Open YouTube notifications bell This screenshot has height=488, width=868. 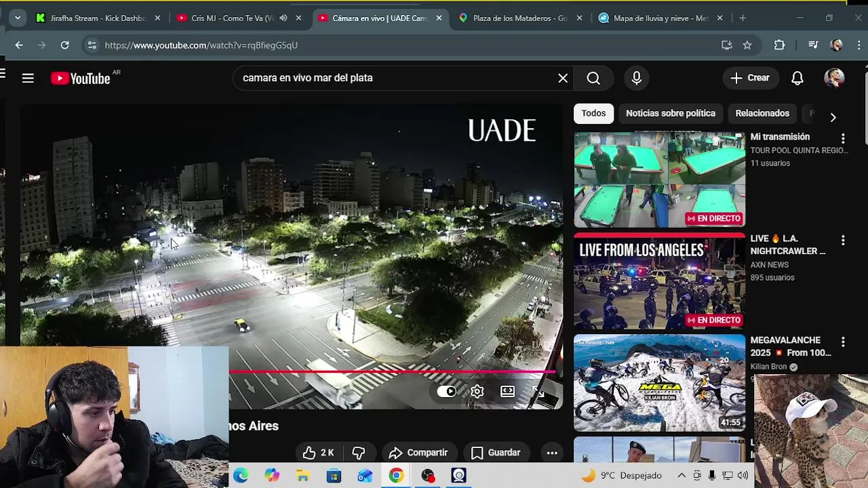click(x=797, y=78)
